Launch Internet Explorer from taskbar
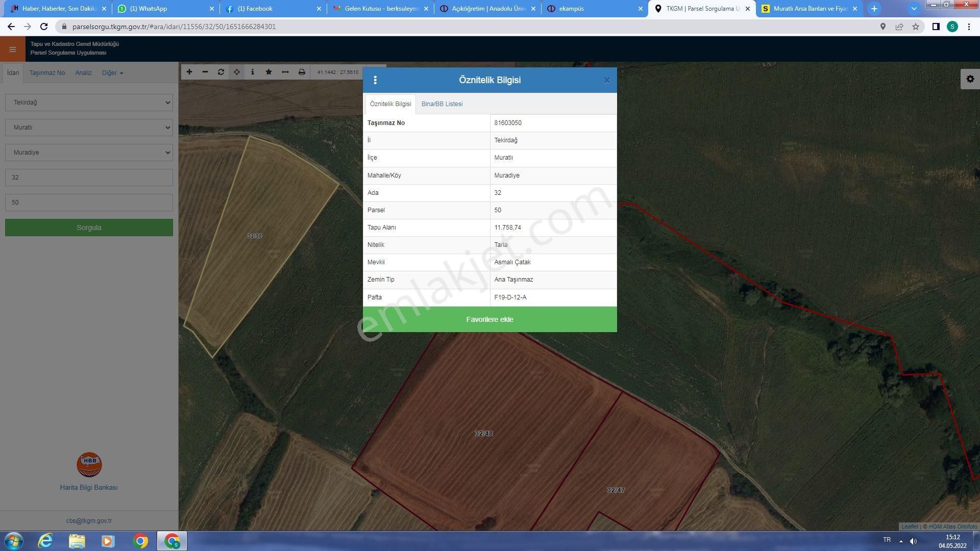 coord(45,541)
